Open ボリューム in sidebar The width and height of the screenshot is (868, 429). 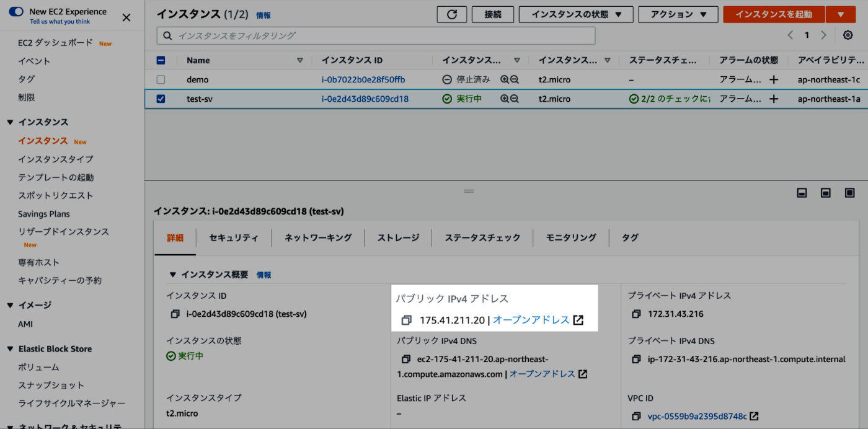pos(38,367)
